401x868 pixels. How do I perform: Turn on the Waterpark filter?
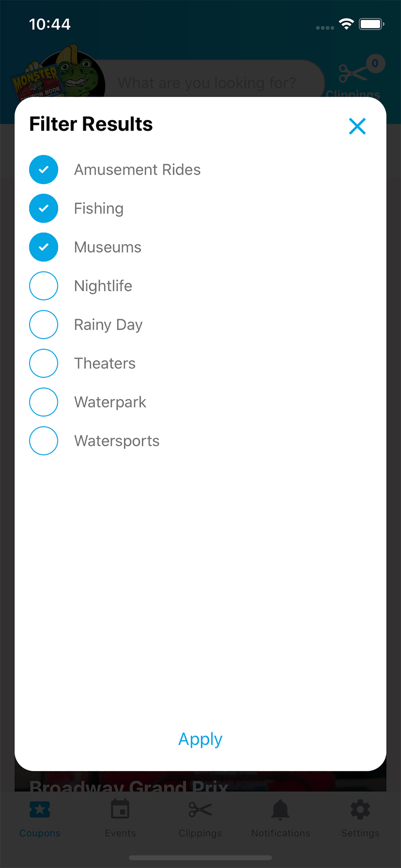click(44, 402)
